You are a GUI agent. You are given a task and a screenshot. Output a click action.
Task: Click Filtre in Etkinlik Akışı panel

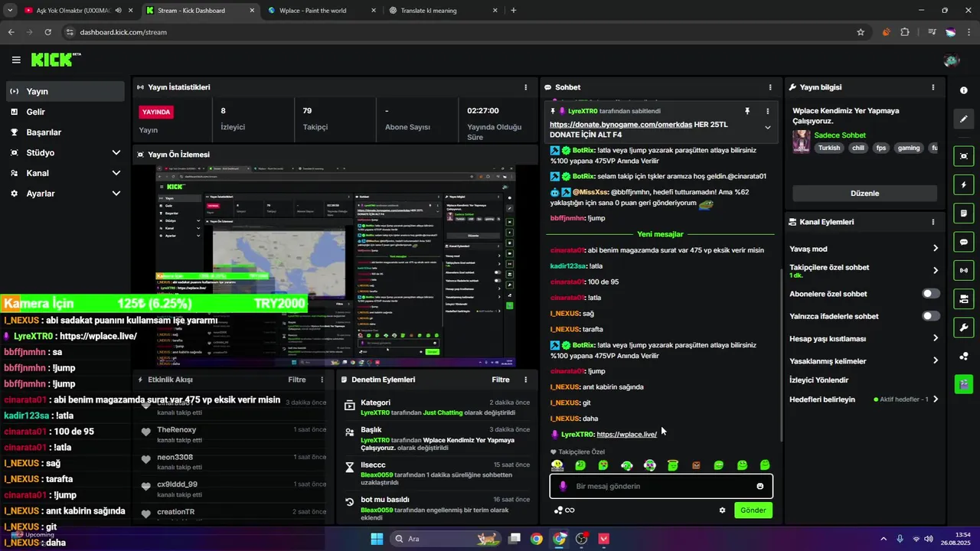coord(297,380)
